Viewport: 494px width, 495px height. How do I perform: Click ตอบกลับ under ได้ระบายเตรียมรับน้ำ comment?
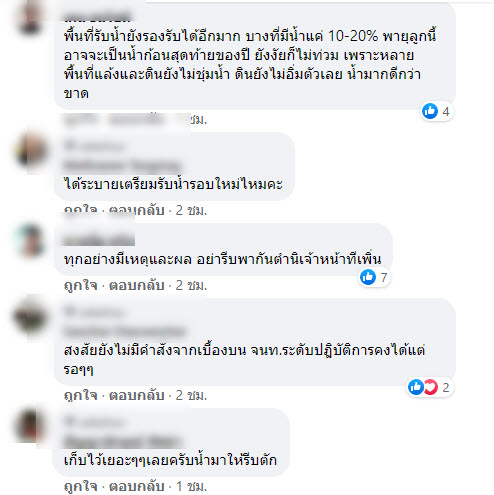coord(137,210)
